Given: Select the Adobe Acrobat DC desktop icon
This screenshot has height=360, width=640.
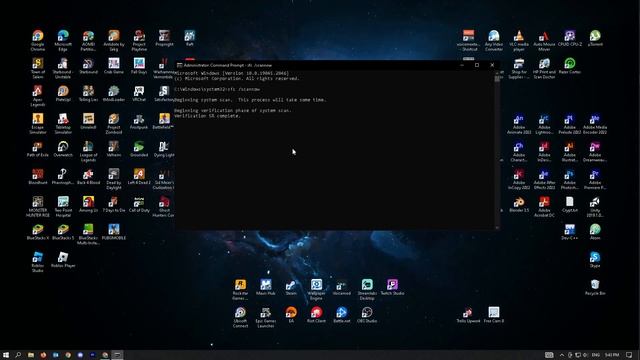Looking at the screenshot, I should [544, 207].
